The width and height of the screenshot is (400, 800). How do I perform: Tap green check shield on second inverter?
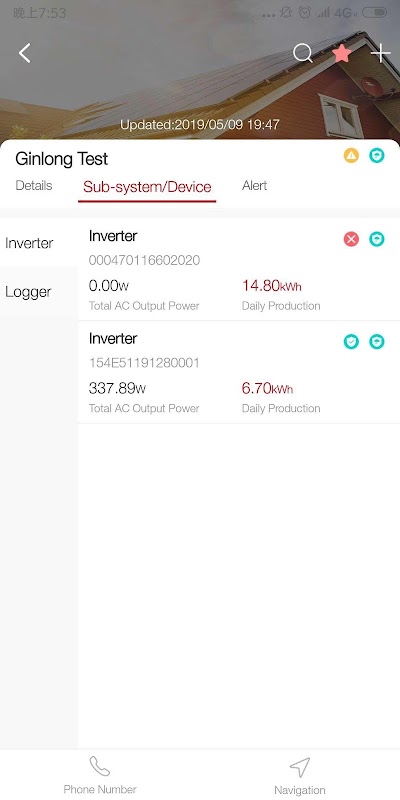351,341
